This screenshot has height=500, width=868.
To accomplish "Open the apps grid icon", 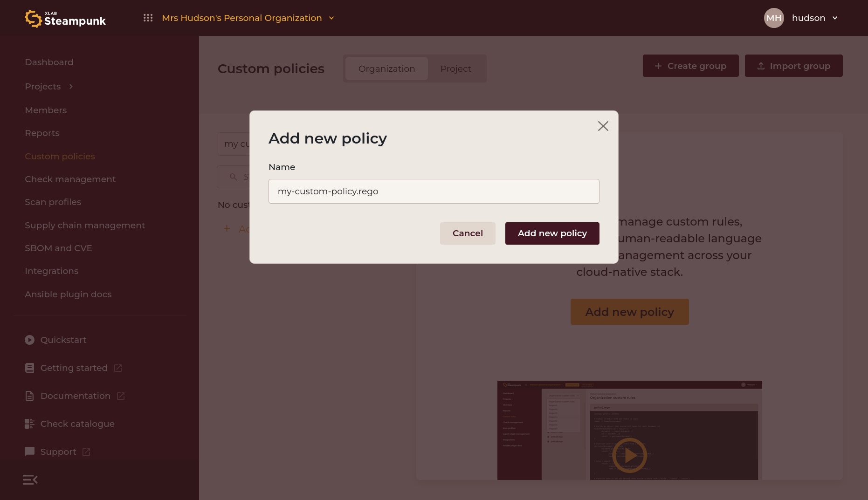I will coord(148,18).
